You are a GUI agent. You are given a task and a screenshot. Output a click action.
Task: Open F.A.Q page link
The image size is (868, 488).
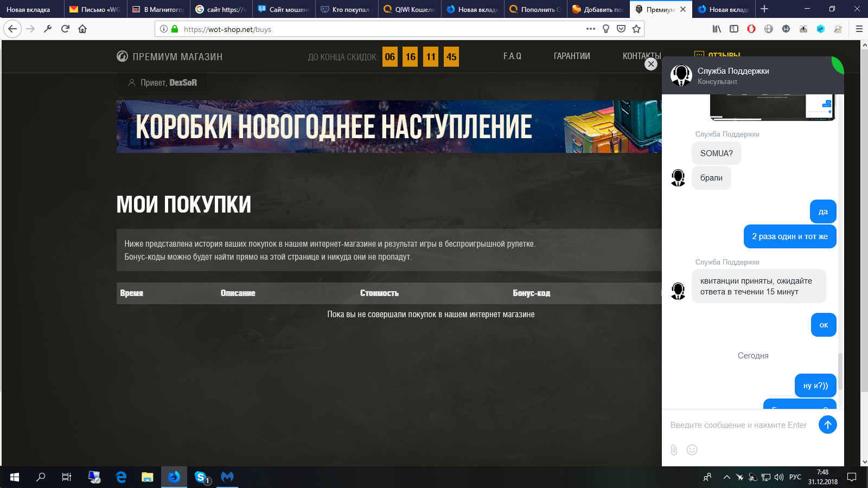click(512, 56)
